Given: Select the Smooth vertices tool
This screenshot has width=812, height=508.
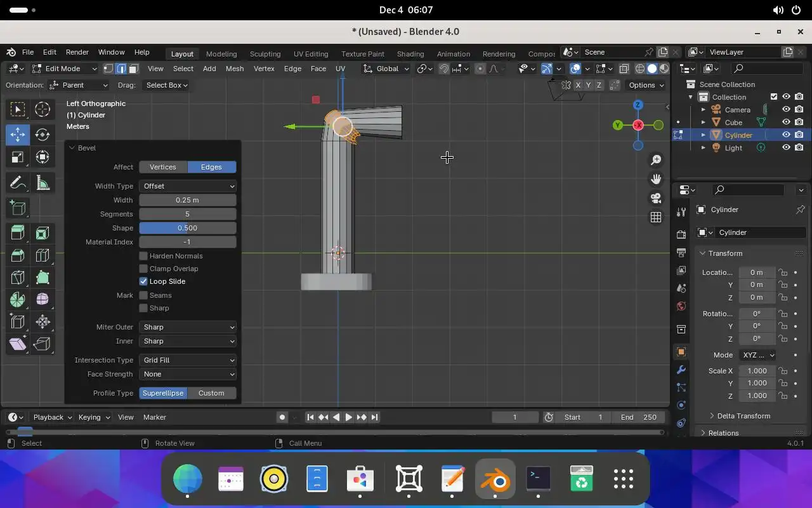Looking at the screenshot, I should [x=43, y=299].
